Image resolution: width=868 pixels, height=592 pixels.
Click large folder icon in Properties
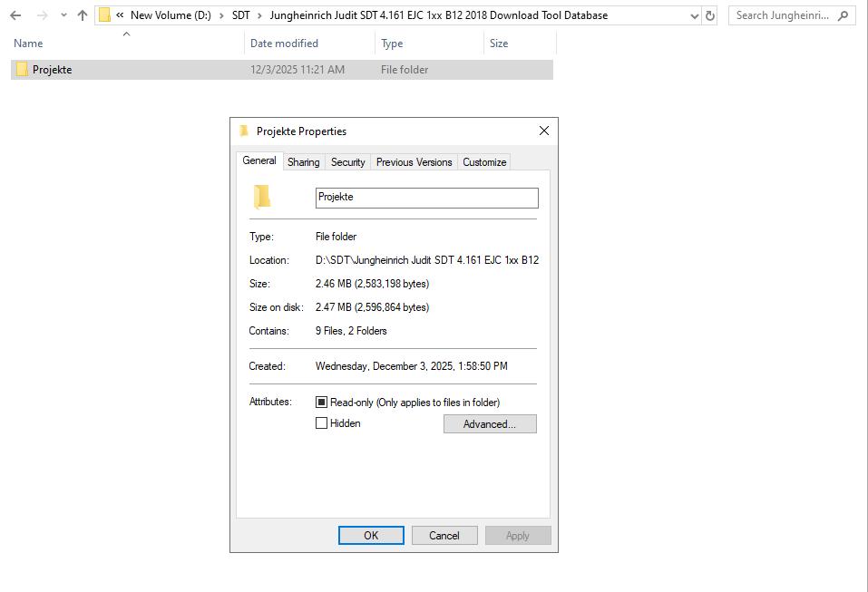[262, 197]
